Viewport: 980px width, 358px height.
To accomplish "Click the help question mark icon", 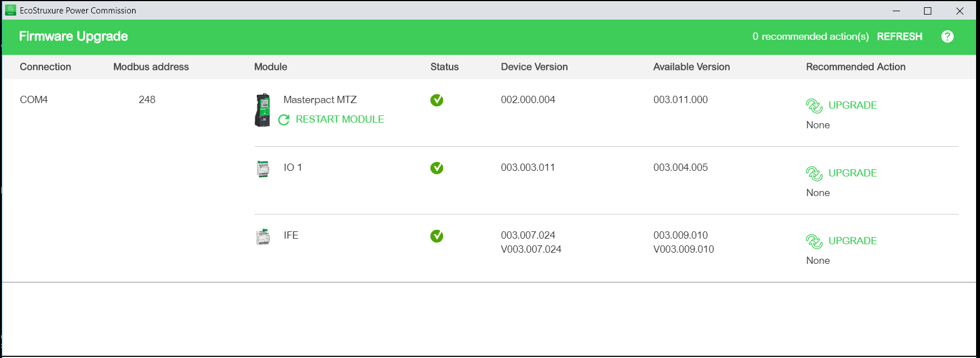I will [947, 36].
